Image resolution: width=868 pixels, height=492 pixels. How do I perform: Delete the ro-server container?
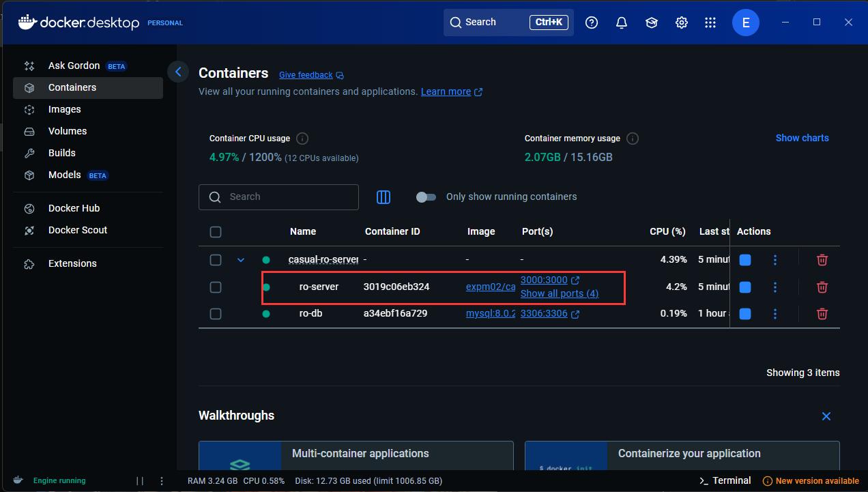pos(822,287)
